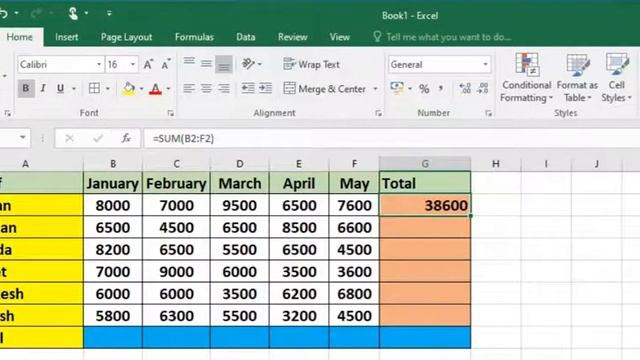
Task: Apply Comma Style
Action: (441, 88)
